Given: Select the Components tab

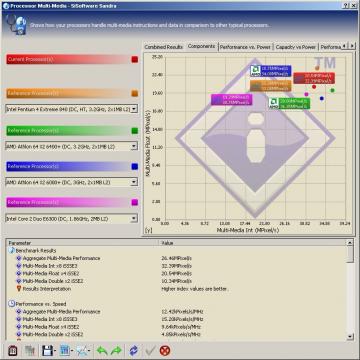Looking at the screenshot, I should click(201, 46).
